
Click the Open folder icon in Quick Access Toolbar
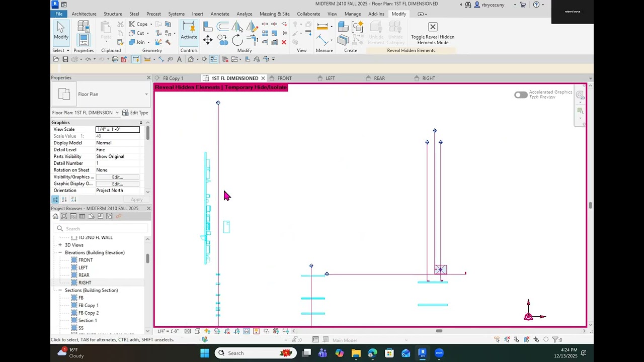click(x=56, y=59)
